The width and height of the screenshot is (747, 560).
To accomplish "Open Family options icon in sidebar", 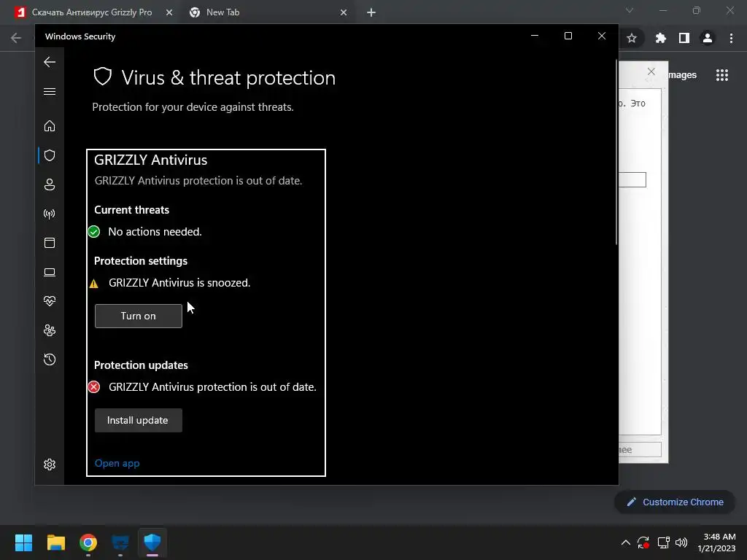I will click(50, 330).
